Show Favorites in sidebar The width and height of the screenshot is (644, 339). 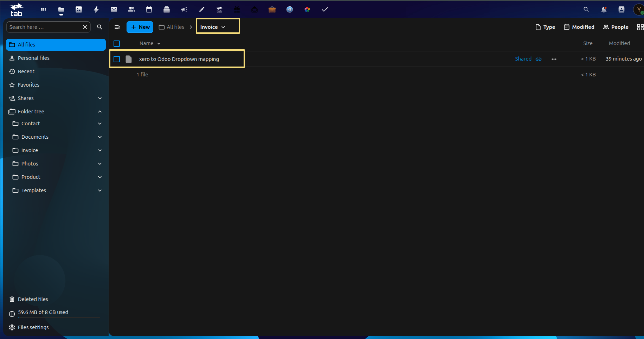click(x=56, y=85)
